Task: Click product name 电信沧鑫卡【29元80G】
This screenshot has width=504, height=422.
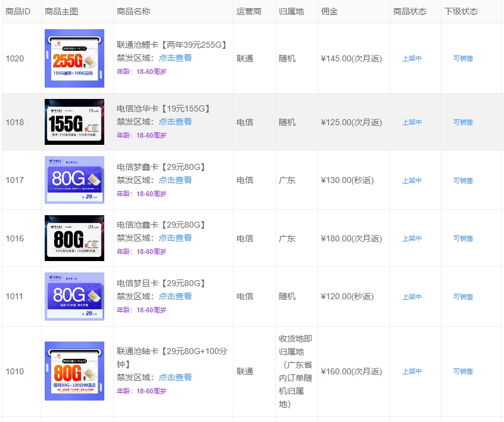Action: tap(161, 225)
